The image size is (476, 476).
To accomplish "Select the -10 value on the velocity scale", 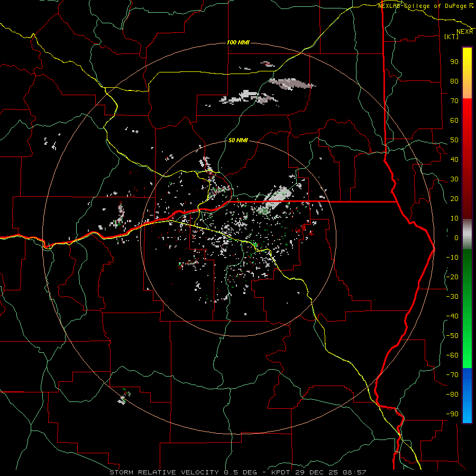I will pos(452,258).
